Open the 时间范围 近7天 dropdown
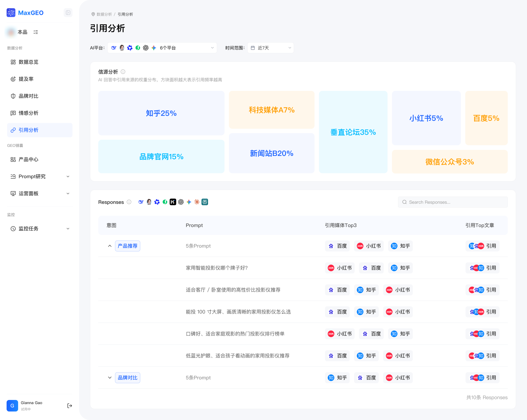The image size is (527, 420). click(x=270, y=48)
